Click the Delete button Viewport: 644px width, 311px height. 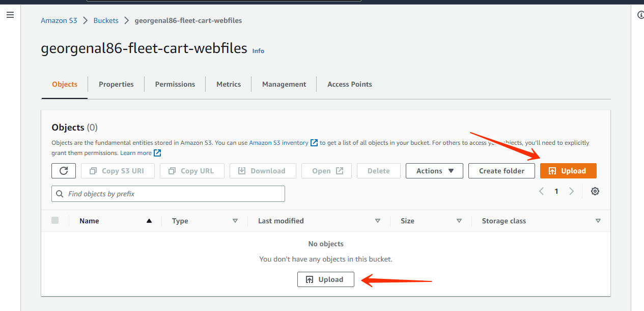pos(379,171)
